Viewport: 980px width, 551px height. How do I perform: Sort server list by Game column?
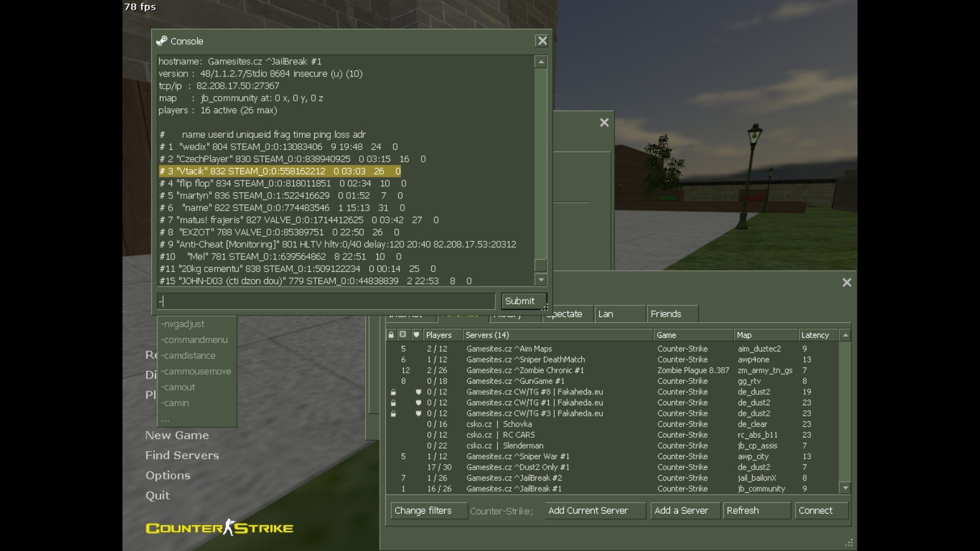(694, 335)
